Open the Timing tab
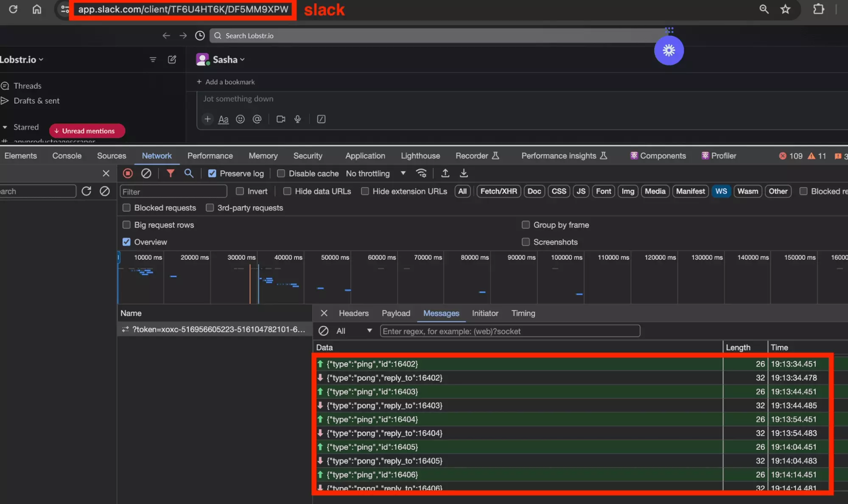Viewport: 848px width, 504px height. coord(523,313)
